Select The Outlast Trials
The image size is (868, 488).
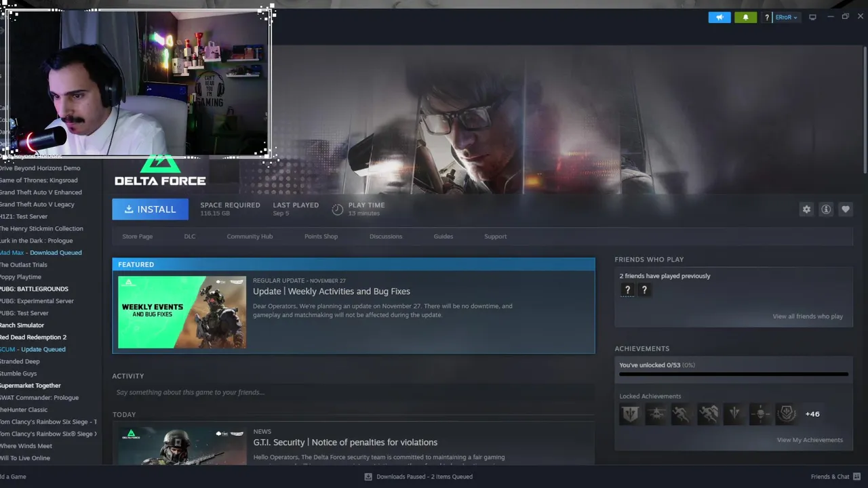coord(23,265)
